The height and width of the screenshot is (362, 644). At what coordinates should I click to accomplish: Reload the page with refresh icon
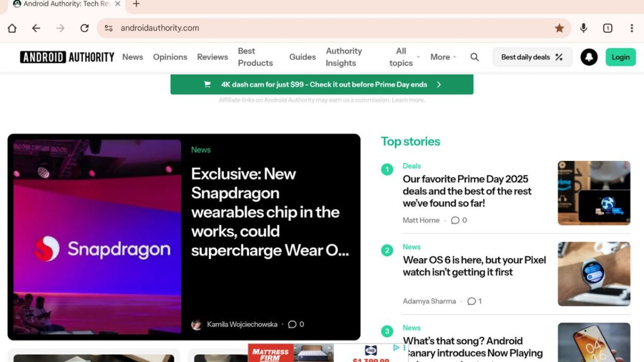point(84,28)
